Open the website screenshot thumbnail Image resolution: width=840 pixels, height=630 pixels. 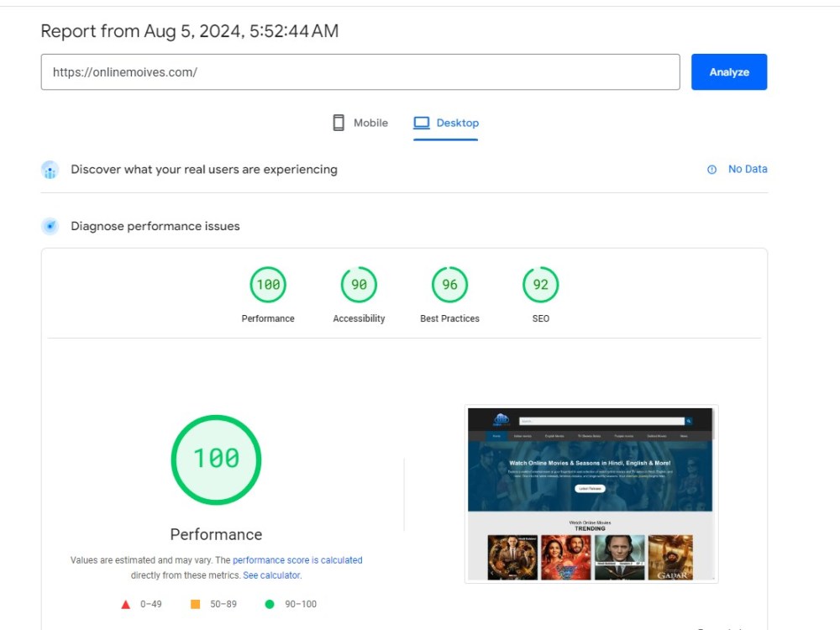[x=591, y=494]
